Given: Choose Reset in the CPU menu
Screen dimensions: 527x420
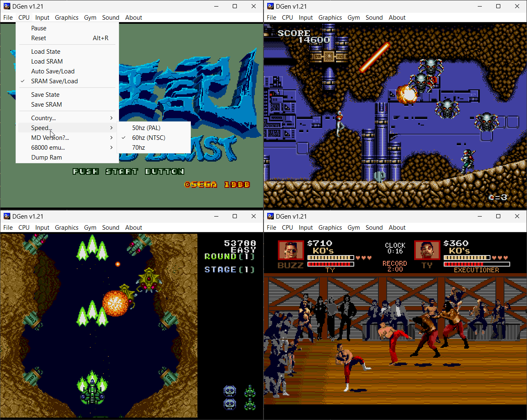Looking at the screenshot, I should pyautogui.click(x=67, y=38).
